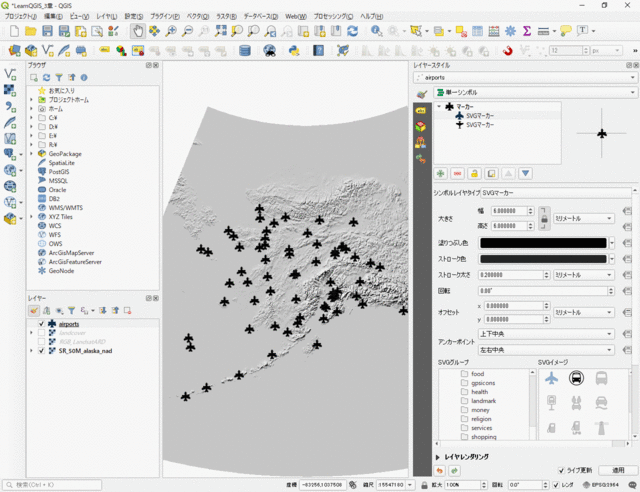640x492 pixels.
Task: Move symbol layer down with blue arrow
Action: tap(525, 174)
